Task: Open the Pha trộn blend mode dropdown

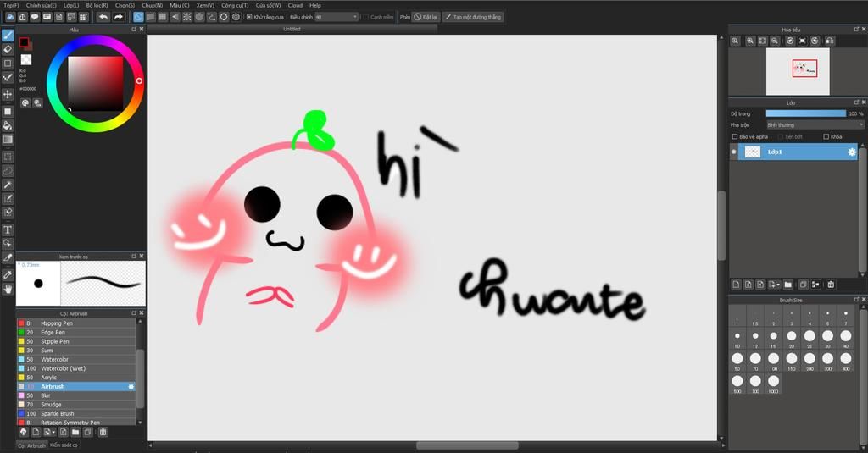Action: (x=815, y=125)
